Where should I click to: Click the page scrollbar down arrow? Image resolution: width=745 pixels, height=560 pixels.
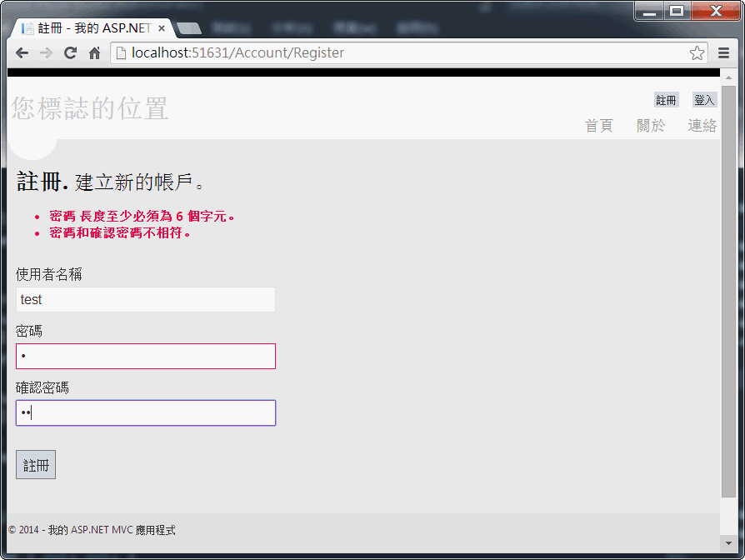coord(728,542)
